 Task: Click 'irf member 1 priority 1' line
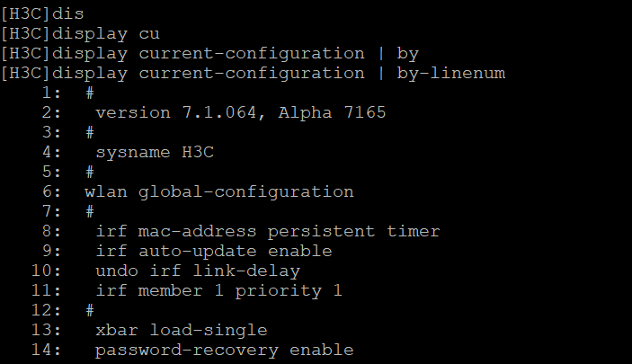point(218,290)
